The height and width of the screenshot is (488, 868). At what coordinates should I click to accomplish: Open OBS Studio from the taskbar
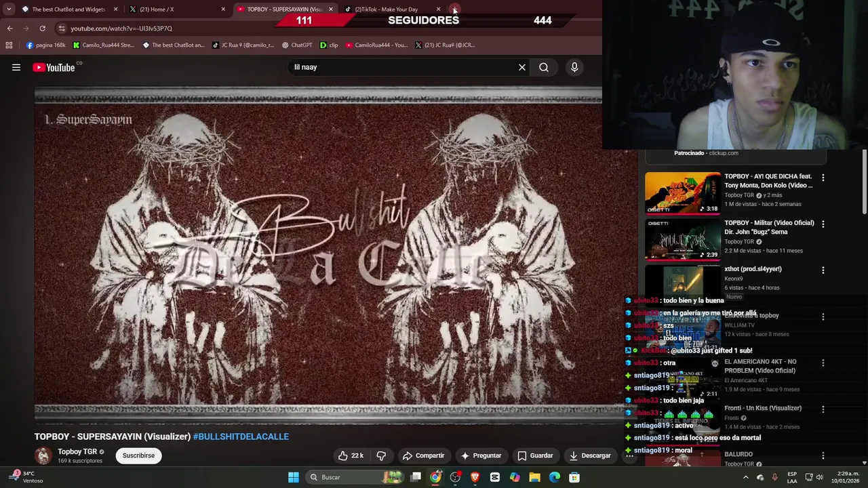(x=455, y=477)
